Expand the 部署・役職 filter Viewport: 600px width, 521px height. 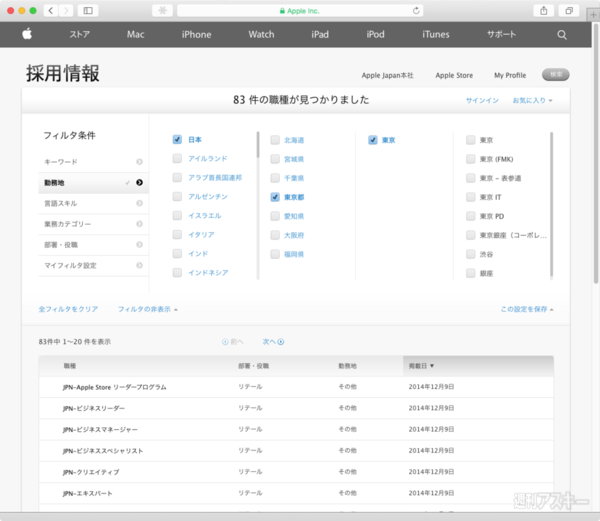click(x=93, y=244)
